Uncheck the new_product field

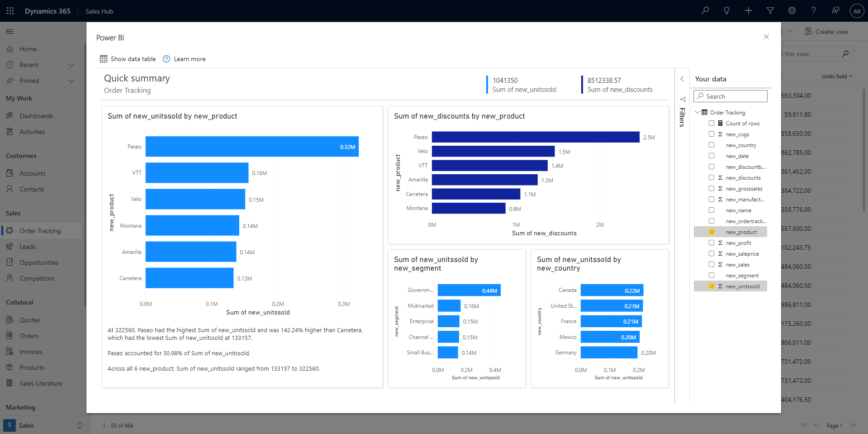tap(712, 231)
